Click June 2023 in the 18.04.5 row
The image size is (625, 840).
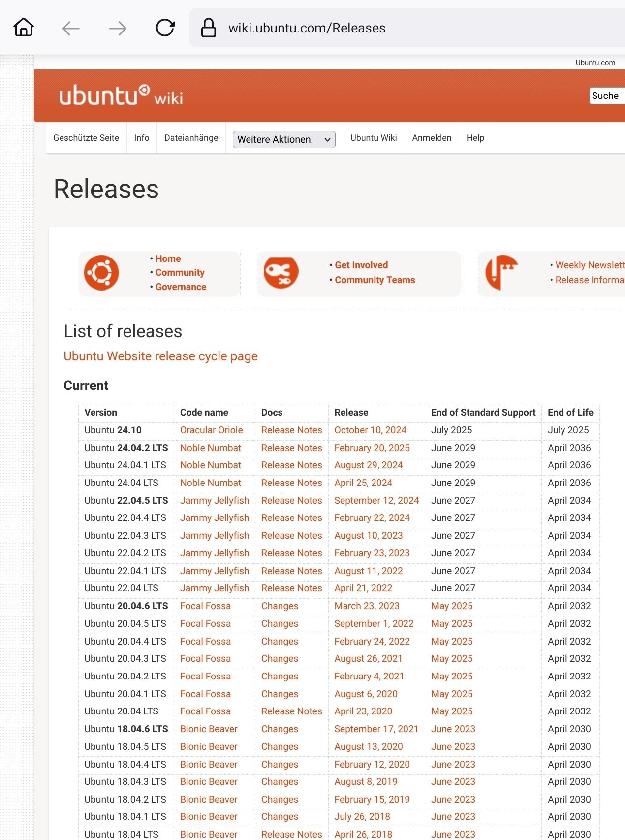pyautogui.click(x=453, y=746)
